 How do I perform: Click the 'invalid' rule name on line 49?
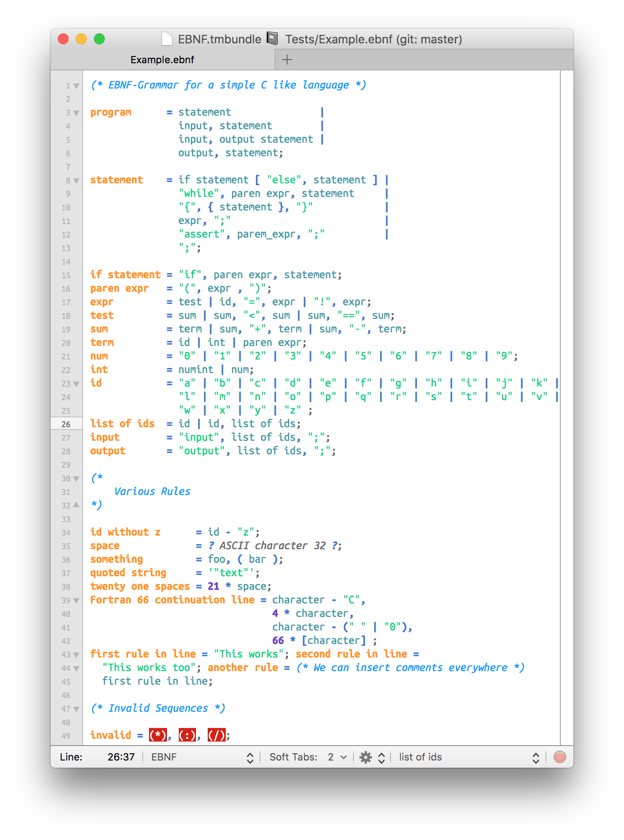[x=111, y=735]
